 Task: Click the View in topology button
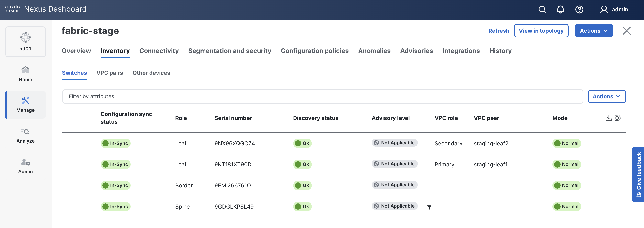click(541, 31)
